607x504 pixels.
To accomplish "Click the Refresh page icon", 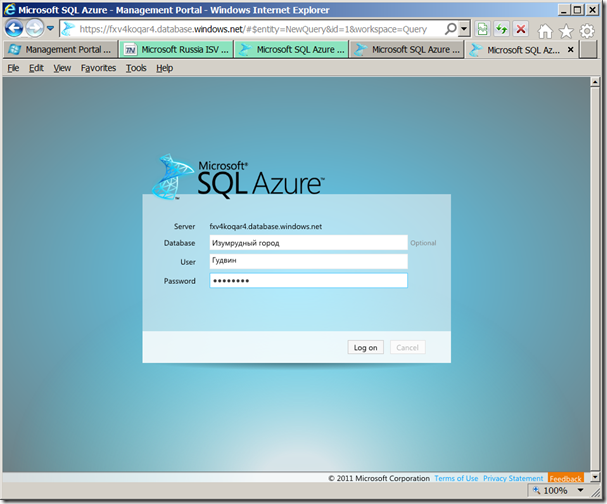I will [x=502, y=29].
